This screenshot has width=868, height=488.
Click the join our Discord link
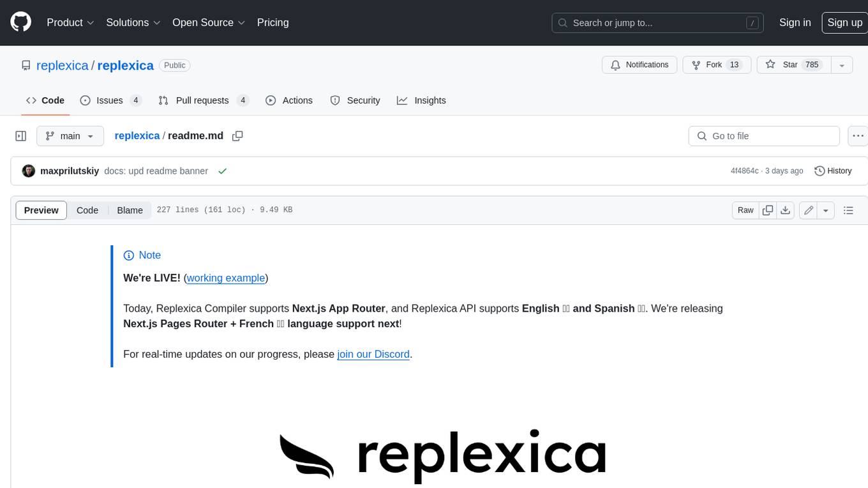(x=373, y=354)
